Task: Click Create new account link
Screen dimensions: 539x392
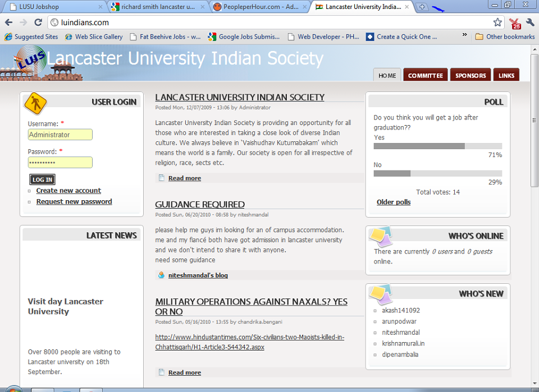Action: click(x=68, y=191)
